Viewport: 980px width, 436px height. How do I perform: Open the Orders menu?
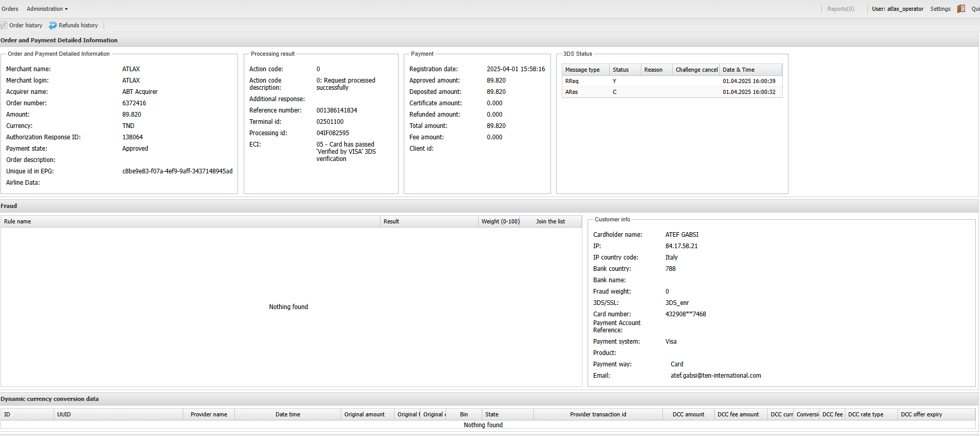click(10, 9)
